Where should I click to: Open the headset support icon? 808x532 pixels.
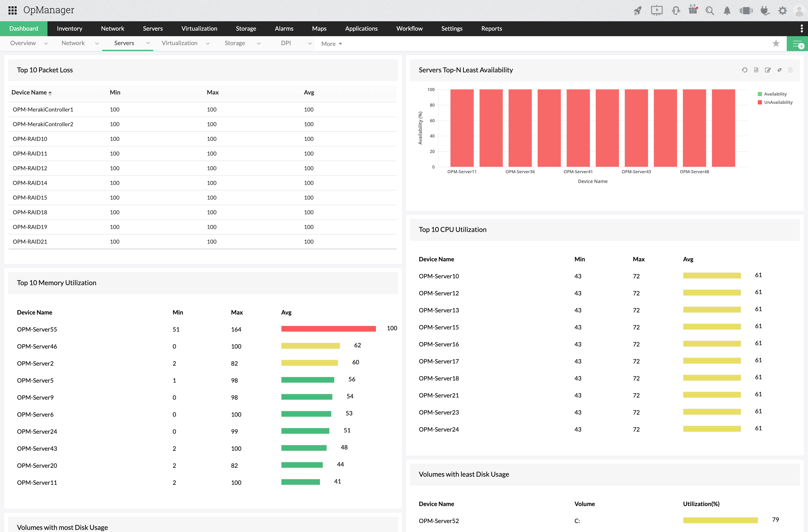click(x=676, y=10)
